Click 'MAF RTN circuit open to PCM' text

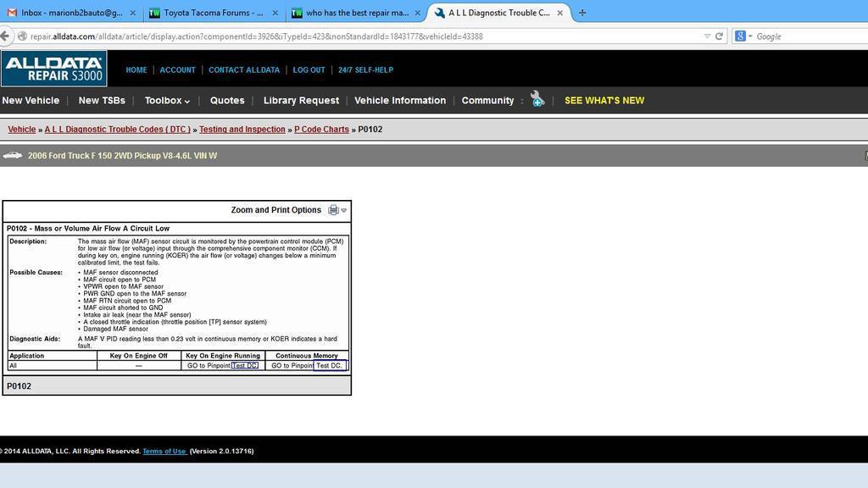pyautogui.click(x=127, y=301)
